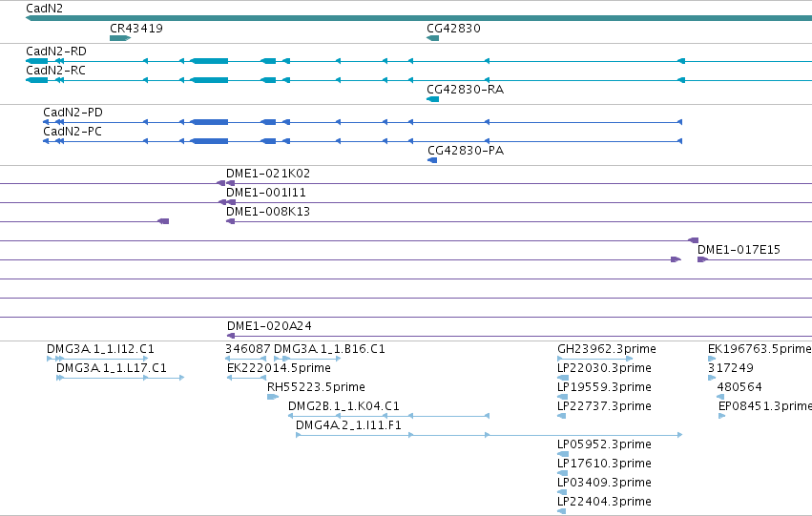812x516 pixels.
Task: Select LP05952.3prime label
Action: 604,444
